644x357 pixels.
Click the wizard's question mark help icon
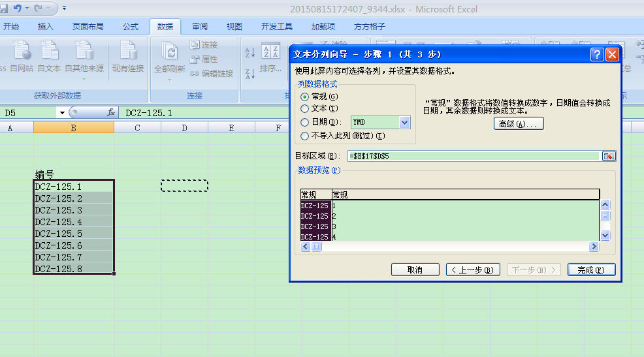pyautogui.click(x=597, y=55)
